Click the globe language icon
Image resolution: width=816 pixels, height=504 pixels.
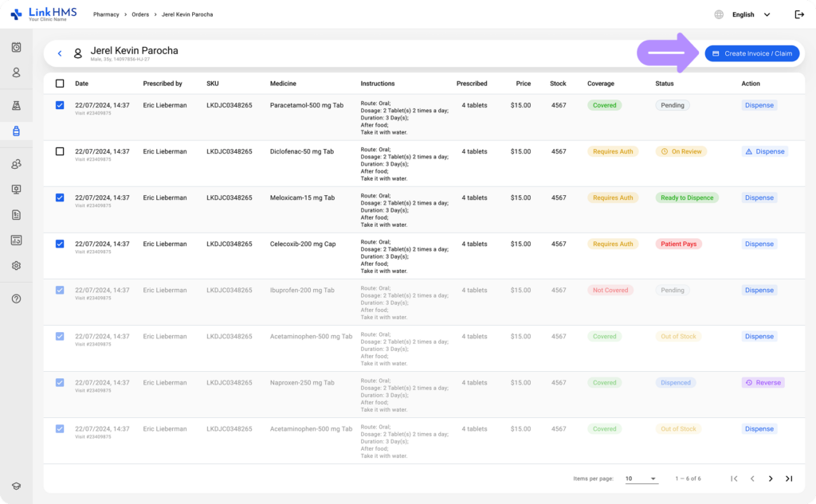click(x=719, y=14)
